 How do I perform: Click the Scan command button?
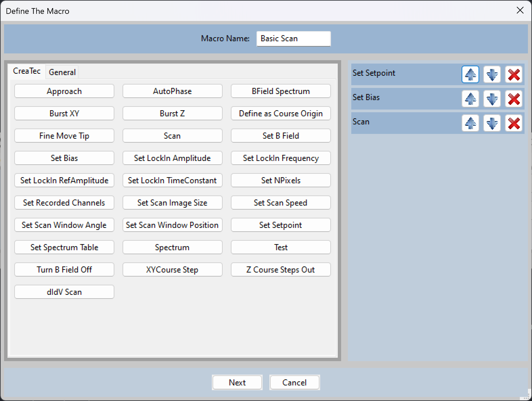click(172, 136)
